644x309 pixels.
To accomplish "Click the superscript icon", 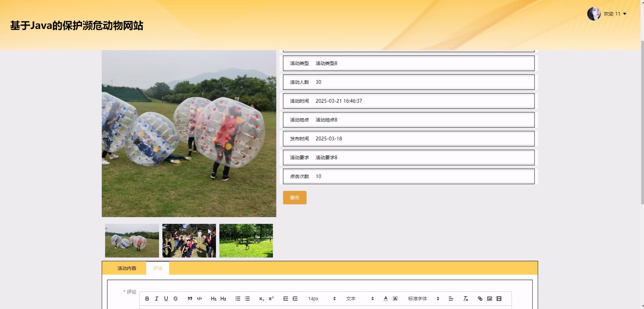I will pos(271,298).
